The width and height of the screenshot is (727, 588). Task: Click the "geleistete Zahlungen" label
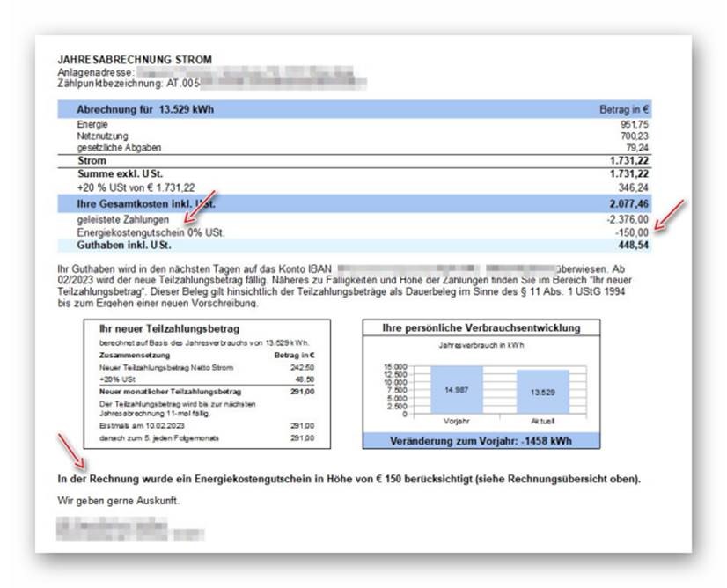[123, 219]
